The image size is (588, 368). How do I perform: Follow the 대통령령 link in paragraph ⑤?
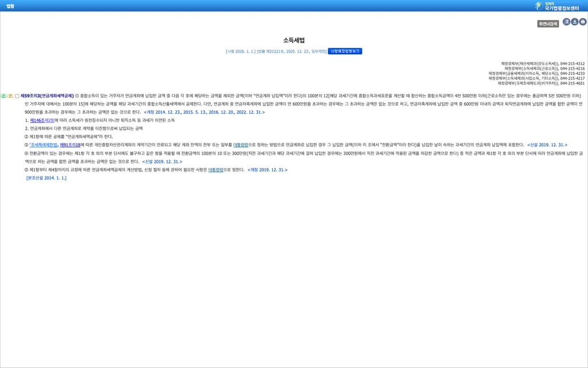tap(216, 170)
